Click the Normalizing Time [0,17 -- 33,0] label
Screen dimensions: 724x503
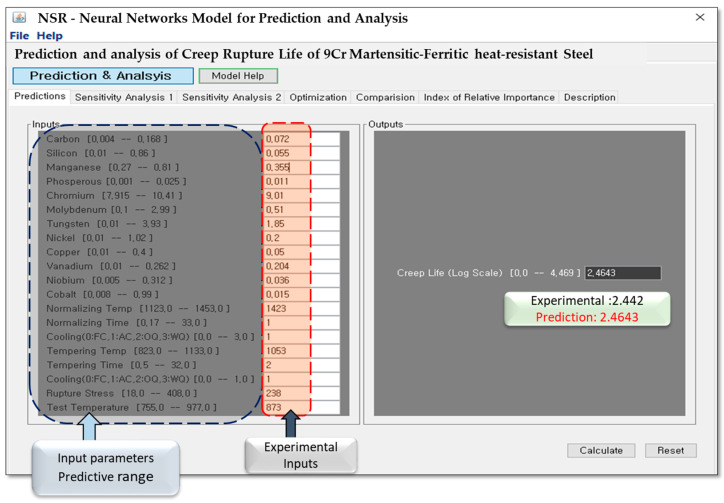(127, 322)
